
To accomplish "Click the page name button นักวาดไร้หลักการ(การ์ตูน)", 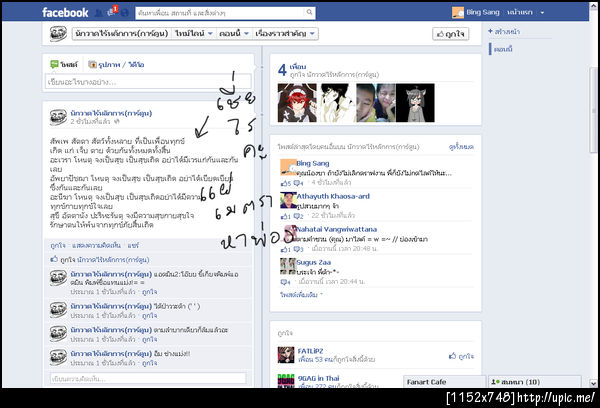I will [x=122, y=34].
